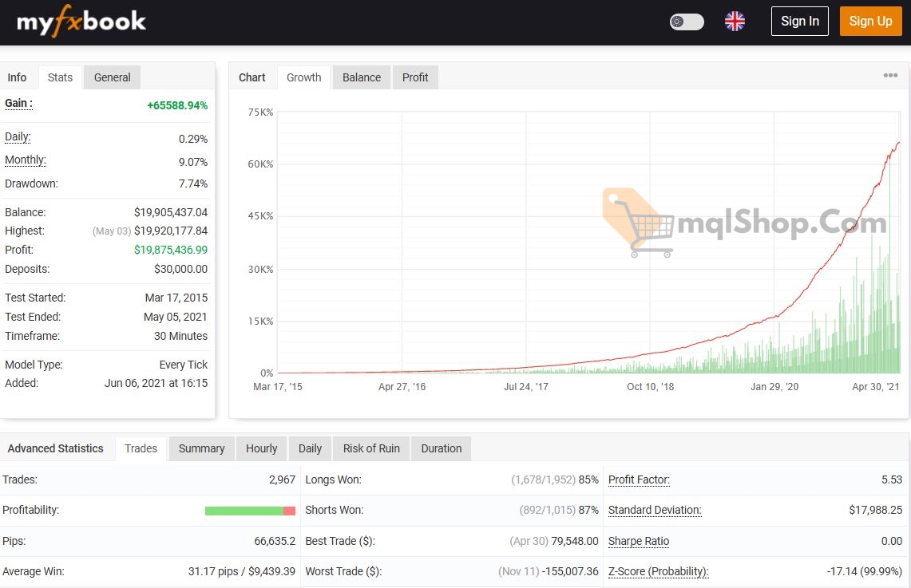The image size is (911, 588).
Task: Click the Z-Score (Probability) link
Action: coord(658,571)
